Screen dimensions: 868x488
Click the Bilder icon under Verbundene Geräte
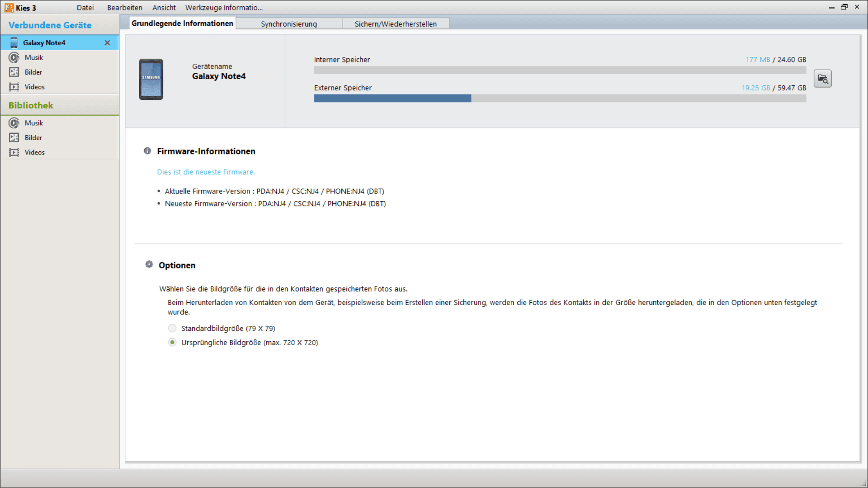pos(14,72)
